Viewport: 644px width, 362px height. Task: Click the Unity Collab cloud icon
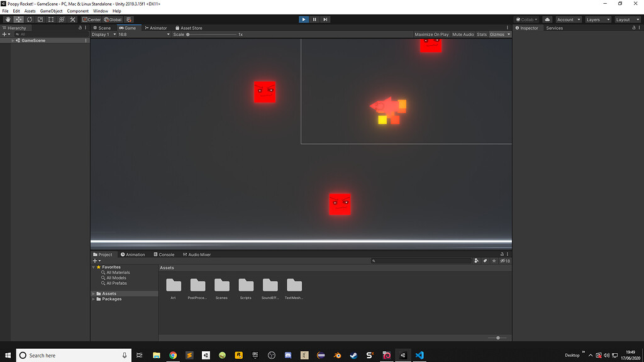[x=546, y=19]
